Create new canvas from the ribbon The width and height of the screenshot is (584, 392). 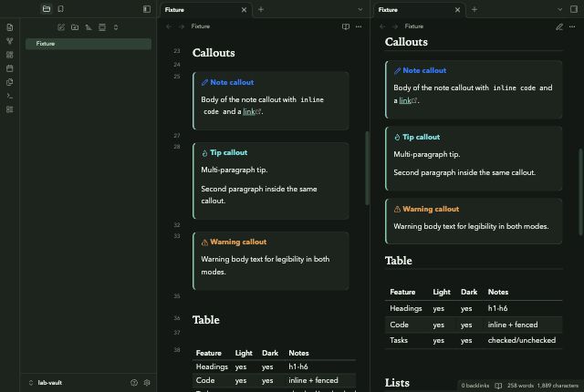[10, 55]
